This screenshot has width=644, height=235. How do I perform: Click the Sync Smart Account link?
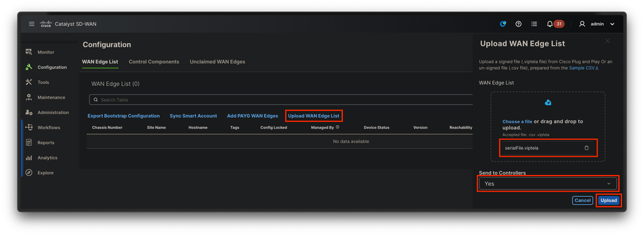coord(193,116)
